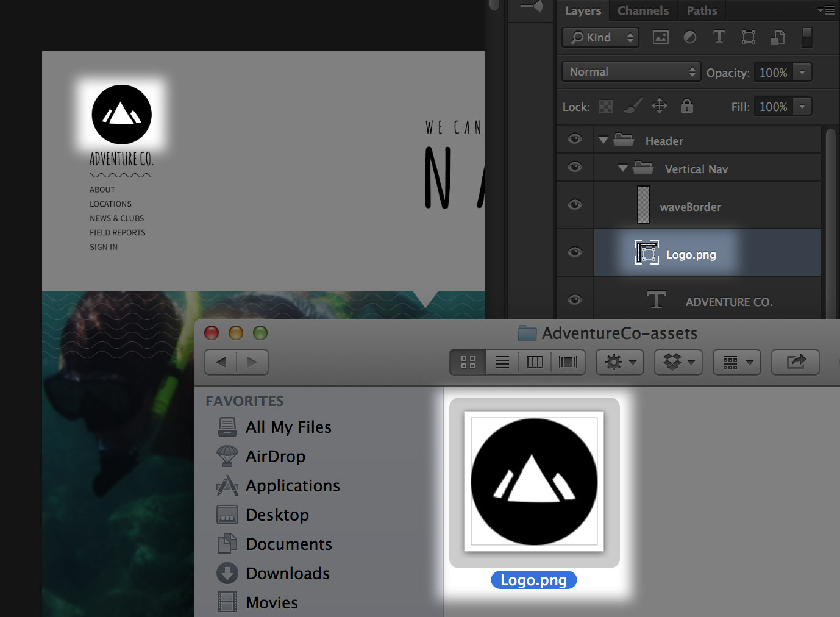Filter for type layers only

(719, 37)
